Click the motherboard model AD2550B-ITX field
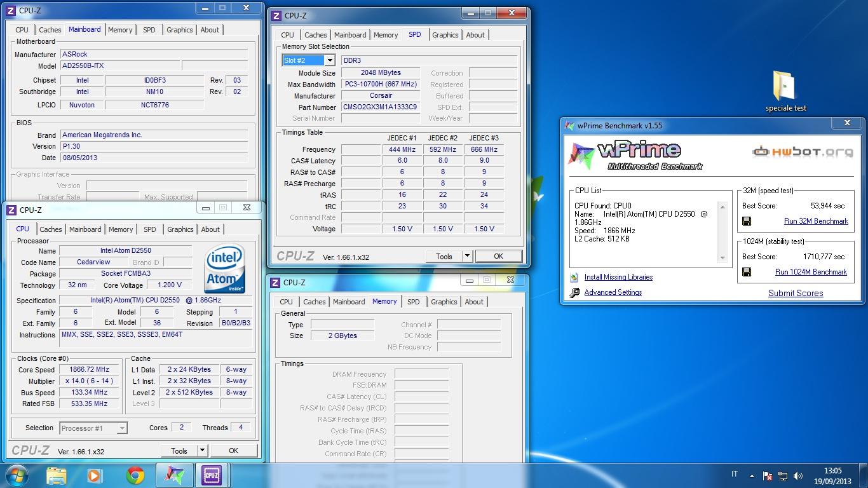Viewport: 868px width, 488px height. [120, 66]
